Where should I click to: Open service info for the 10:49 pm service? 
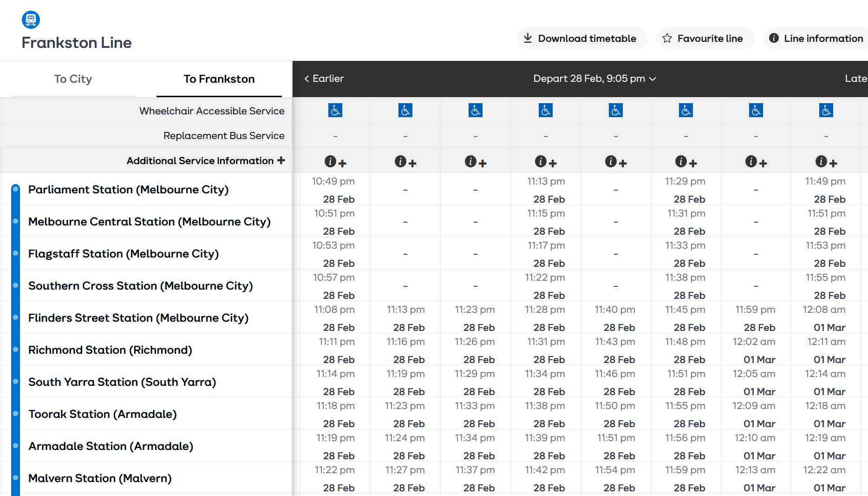pyautogui.click(x=335, y=162)
